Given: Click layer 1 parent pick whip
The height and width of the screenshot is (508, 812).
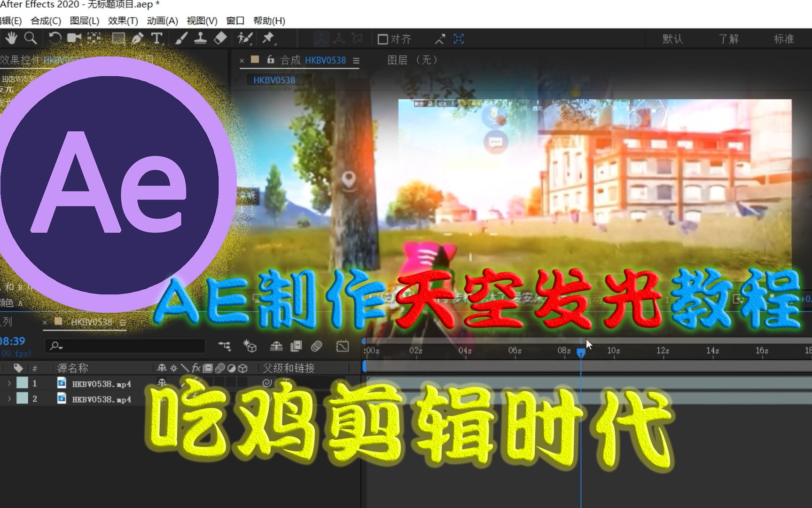Looking at the screenshot, I should 267,383.
